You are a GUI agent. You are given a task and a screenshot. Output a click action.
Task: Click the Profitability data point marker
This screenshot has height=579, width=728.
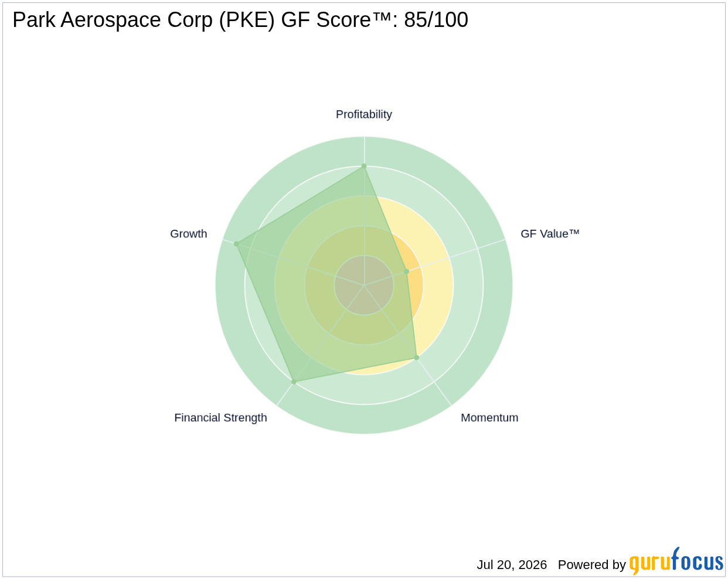point(364,166)
